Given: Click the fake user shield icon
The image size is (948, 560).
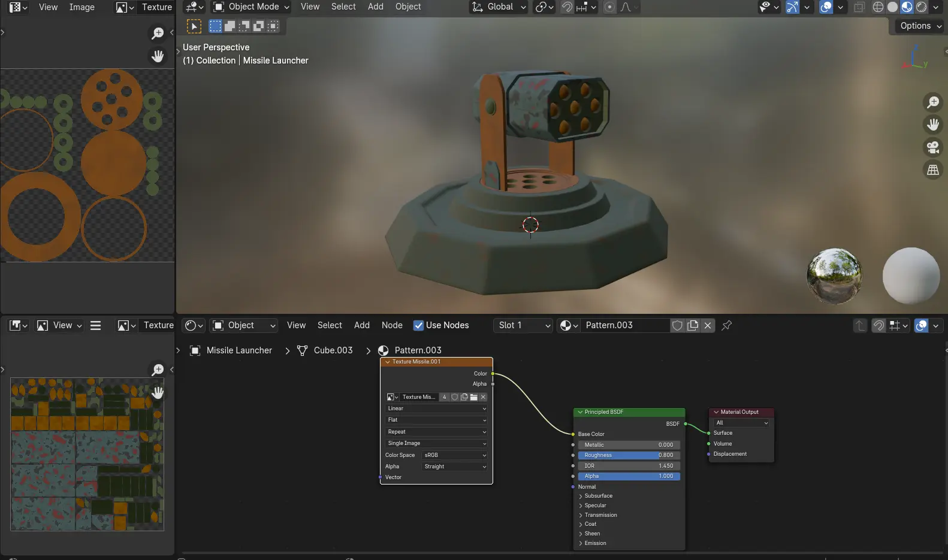Looking at the screenshot, I should pos(677,325).
